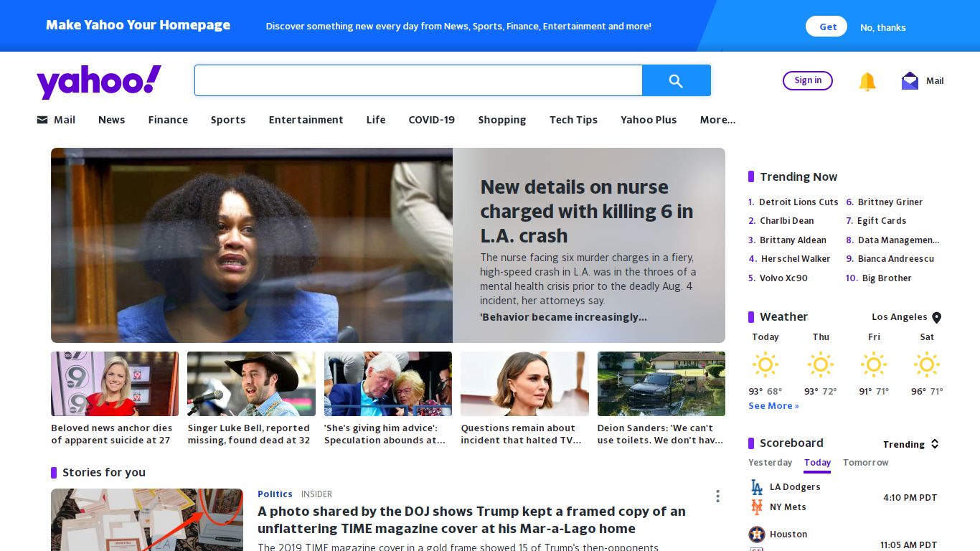Viewport: 980px width, 551px height.
Task: Open trending topic Data Management
Action: (899, 240)
